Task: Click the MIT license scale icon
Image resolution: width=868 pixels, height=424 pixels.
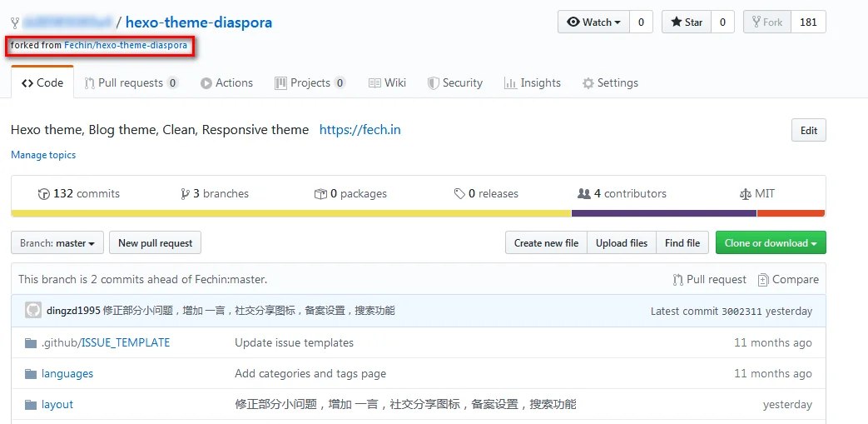Action: tap(745, 194)
